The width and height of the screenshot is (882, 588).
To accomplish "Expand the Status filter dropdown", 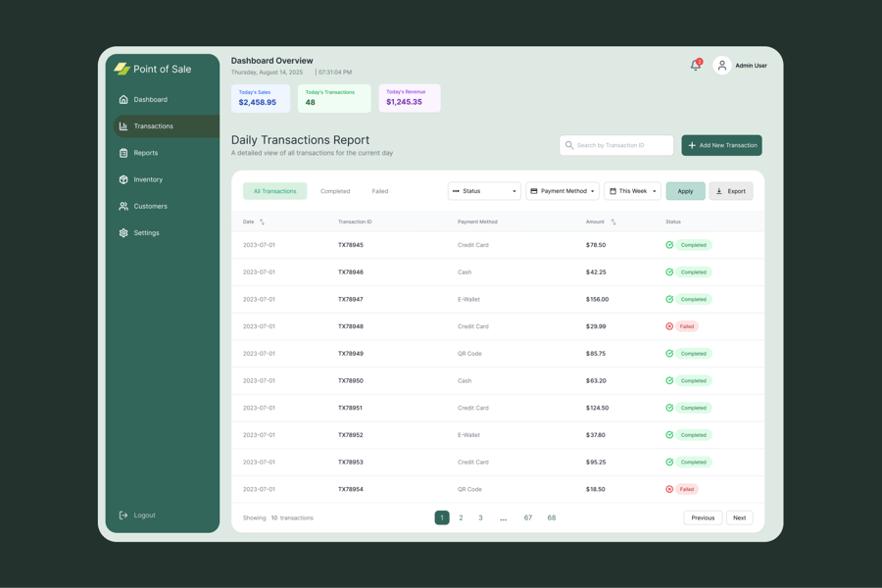I will [484, 191].
